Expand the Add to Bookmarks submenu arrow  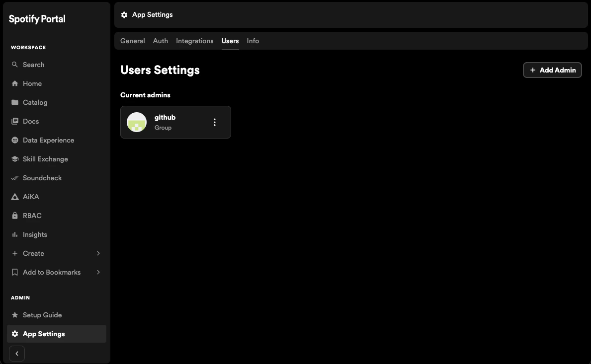[x=98, y=272]
